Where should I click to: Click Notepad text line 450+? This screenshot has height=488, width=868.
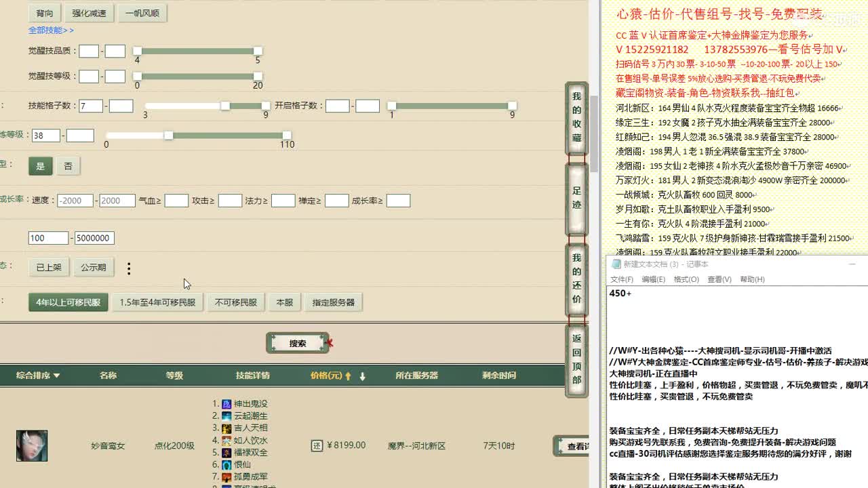(x=620, y=293)
